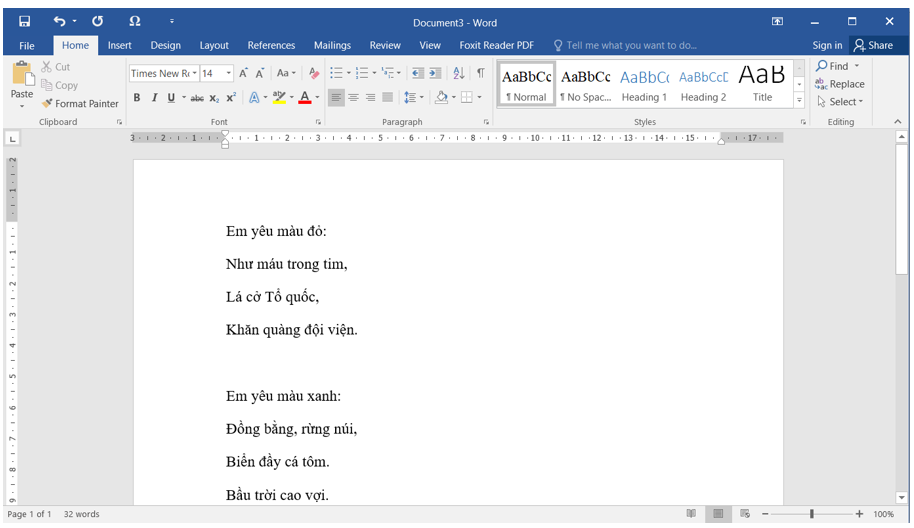Image resolution: width=914 pixels, height=528 pixels.
Task: Apply shading with the paint bucket icon
Action: (441, 97)
